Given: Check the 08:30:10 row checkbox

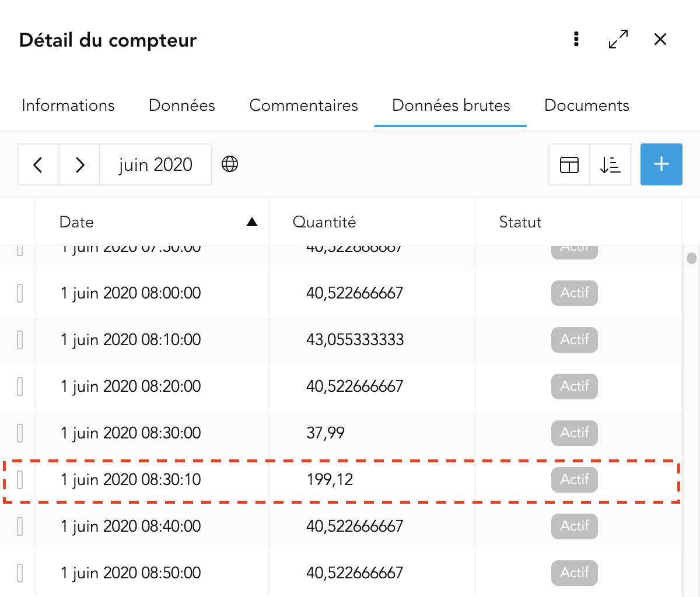Looking at the screenshot, I should pos(20,479).
